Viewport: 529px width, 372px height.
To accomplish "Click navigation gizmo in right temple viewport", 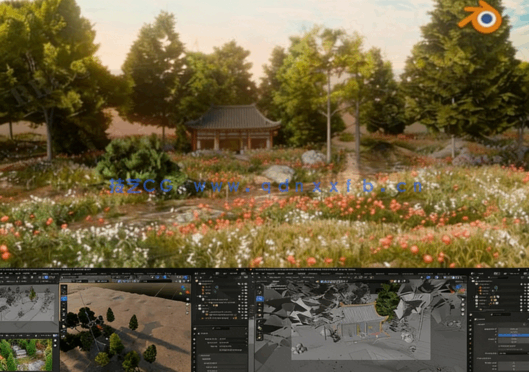I will 460,288.
